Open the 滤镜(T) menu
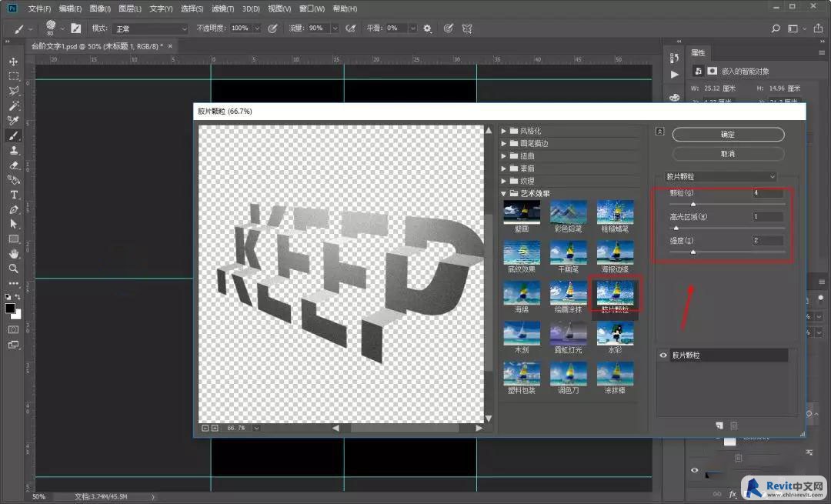The height and width of the screenshot is (504, 831). pos(222,8)
